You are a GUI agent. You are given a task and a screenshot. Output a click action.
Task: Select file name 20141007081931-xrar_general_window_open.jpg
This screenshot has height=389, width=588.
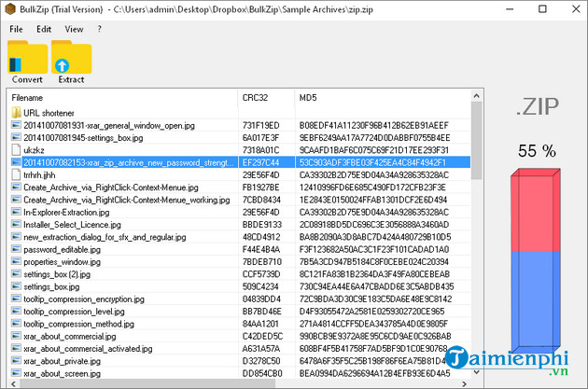pyautogui.click(x=109, y=126)
